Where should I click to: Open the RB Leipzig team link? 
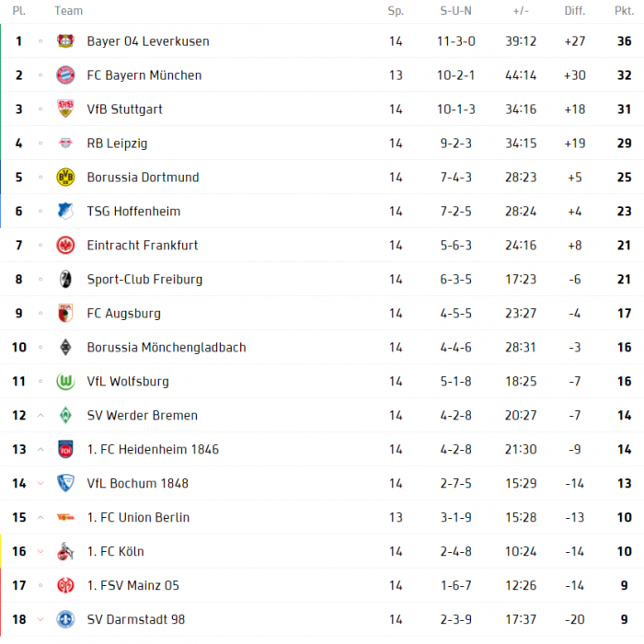[117, 144]
